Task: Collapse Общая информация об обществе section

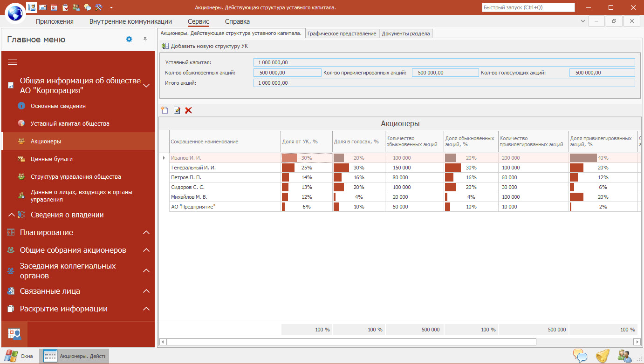Action: [x=146, y=86]
